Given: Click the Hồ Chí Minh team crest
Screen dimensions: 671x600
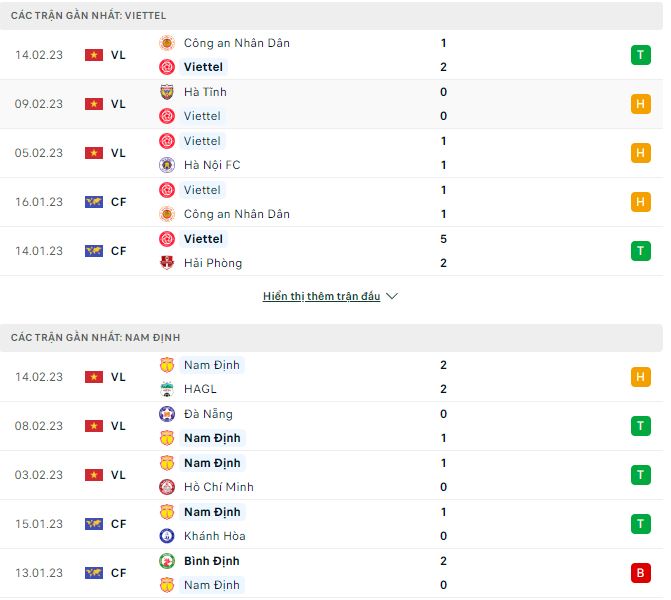Looking at the screenshot, I should coord(167,487).
